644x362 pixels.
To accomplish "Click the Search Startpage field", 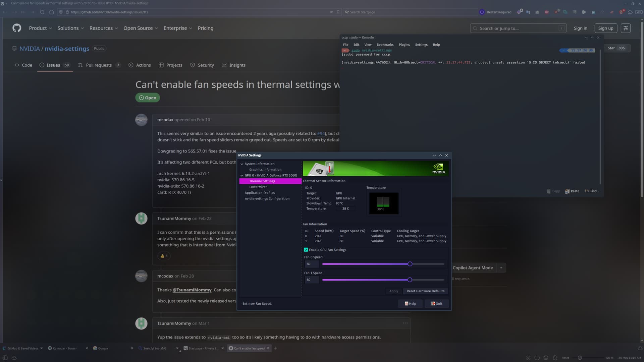I will tap(410, 12).
